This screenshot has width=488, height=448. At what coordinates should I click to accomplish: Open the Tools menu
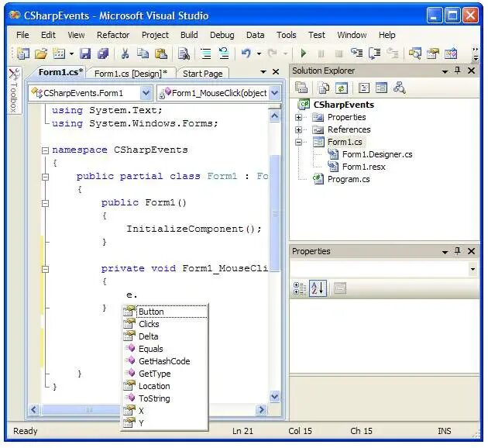[x=287, y=35]
